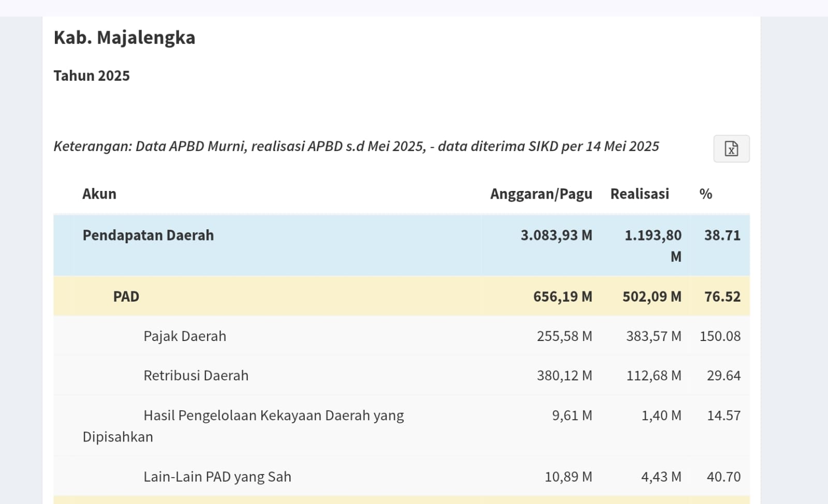The height and width of the screenshot is (504, 828).
Task: Click Retribusi Daerah realization 112,68 M
Action: pyautogui.click(x=654, y=376)
